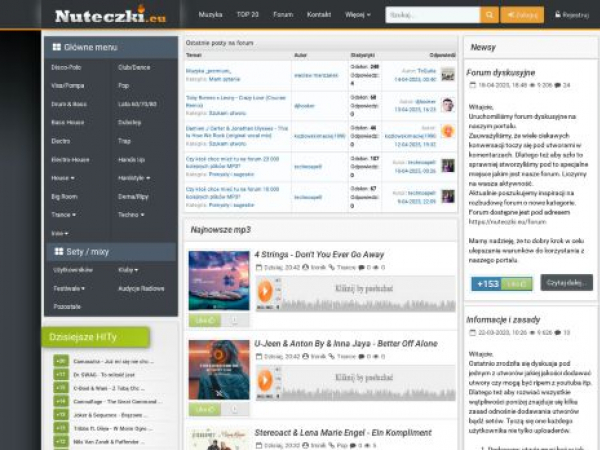The width and height of the screenshot is (600, 450).
Task: Open the TOP 20 page
Action: [x=247, y=15]
